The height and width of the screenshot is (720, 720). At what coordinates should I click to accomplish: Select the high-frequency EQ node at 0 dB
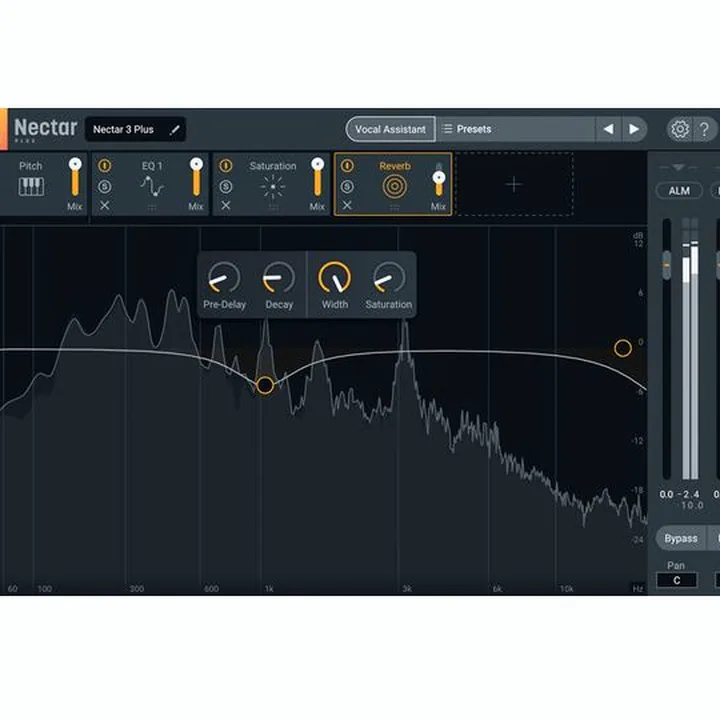tap(623, 349)
